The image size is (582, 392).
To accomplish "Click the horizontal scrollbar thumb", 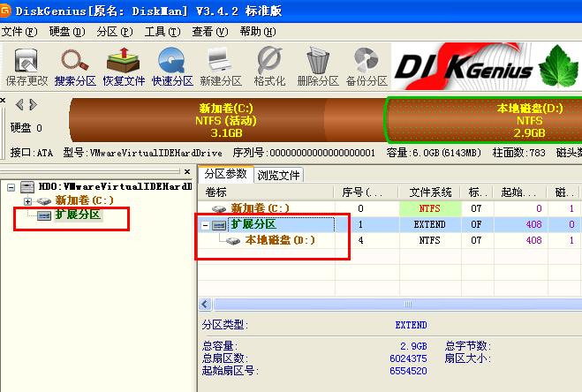I will click(398, 305).
